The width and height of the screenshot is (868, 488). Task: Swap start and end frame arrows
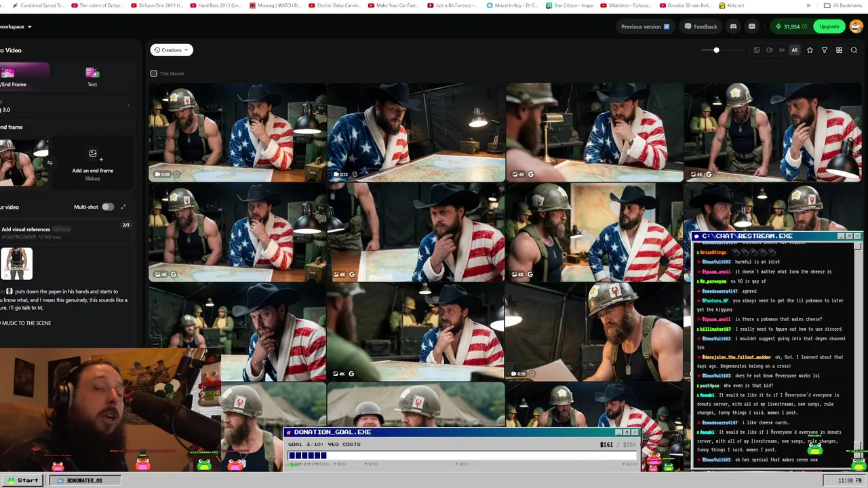tap(50, 163)
